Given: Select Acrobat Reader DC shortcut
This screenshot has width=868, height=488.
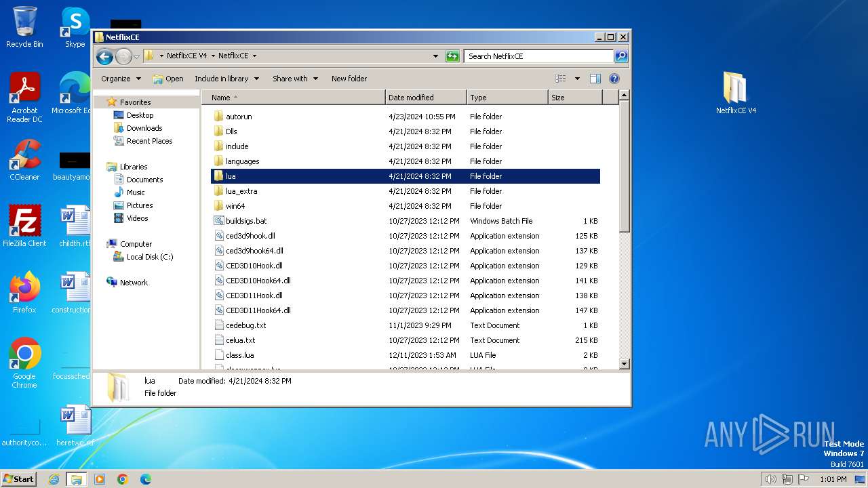Looking at the screenshot, I should [24, 98].
